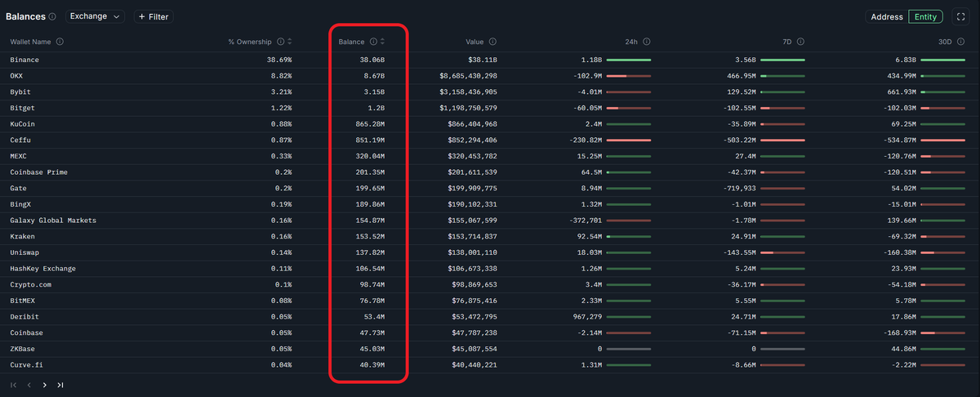
Task: Click Binance's 38.69% ownership value
Action: tap(279, 60)
